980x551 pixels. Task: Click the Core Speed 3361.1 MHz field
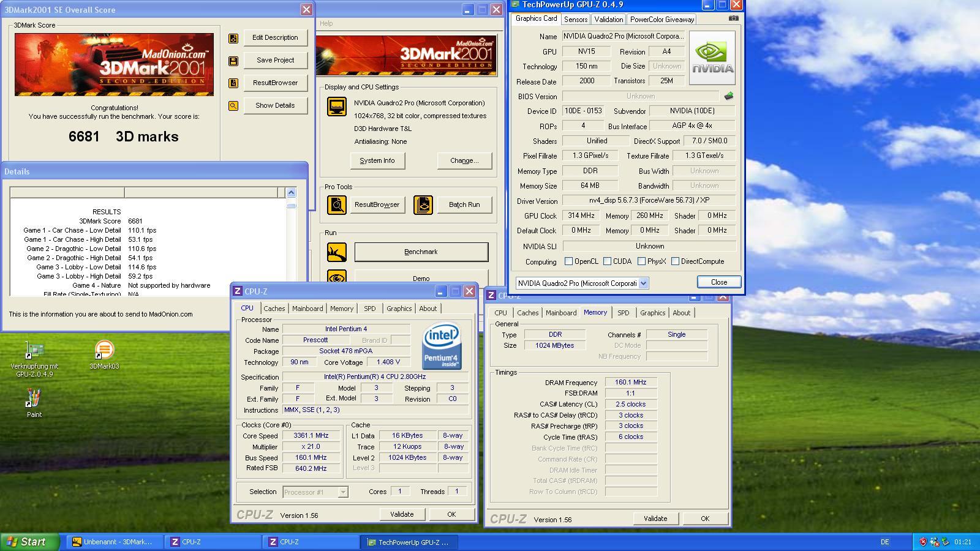(x=311, y=436)
